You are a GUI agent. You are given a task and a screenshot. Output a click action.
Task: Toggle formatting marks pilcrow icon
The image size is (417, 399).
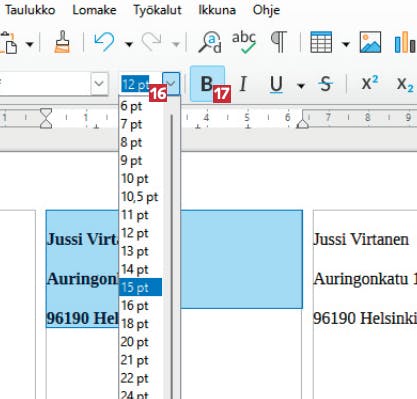pyautogui.click(x=278, y=42)
